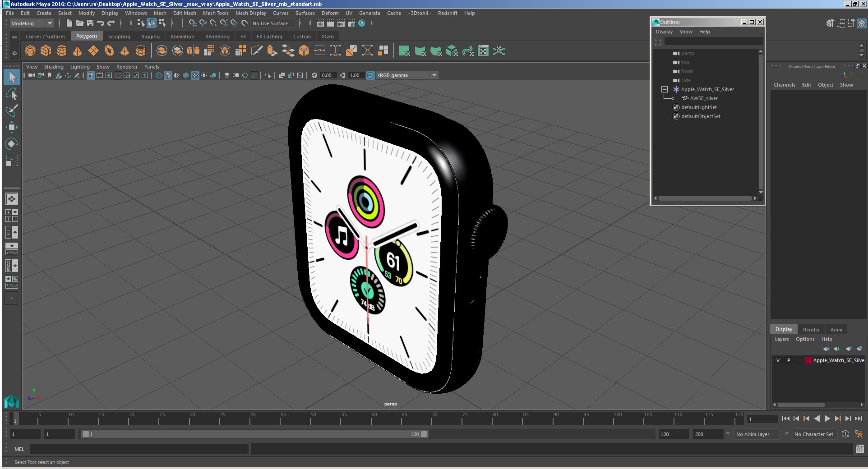Create a polygon cube from the shelf

coord(46,51)
